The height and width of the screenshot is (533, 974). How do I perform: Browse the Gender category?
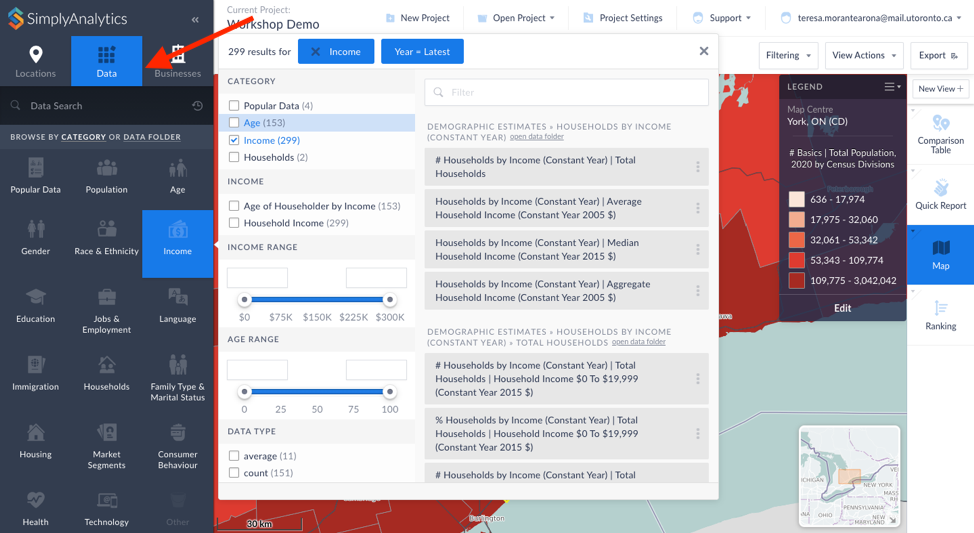tap(35, 237)
